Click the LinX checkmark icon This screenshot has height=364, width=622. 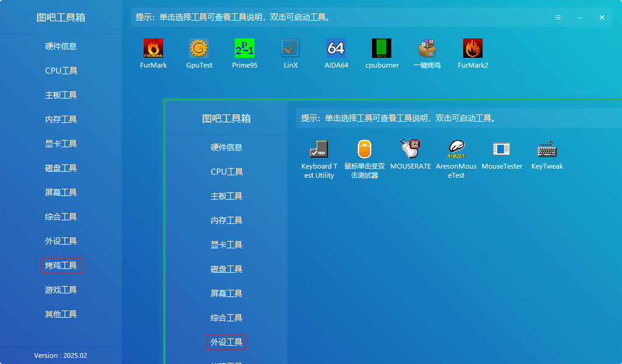coord(290,49)
